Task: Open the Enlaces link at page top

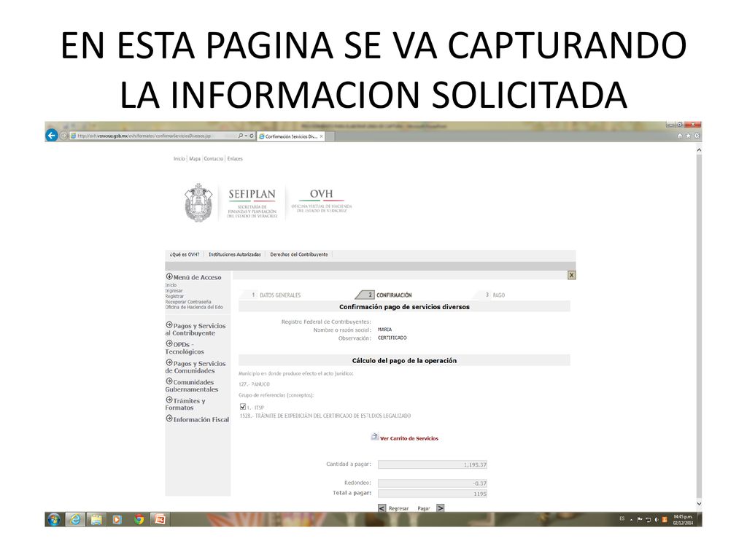Action: click(x=235, y=158)
